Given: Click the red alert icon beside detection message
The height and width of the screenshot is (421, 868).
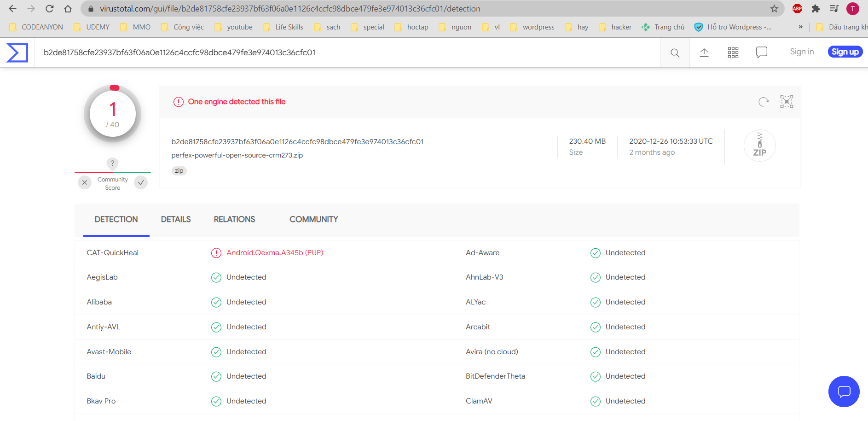Looking at the screenshot, I should (x=179, y=102).
